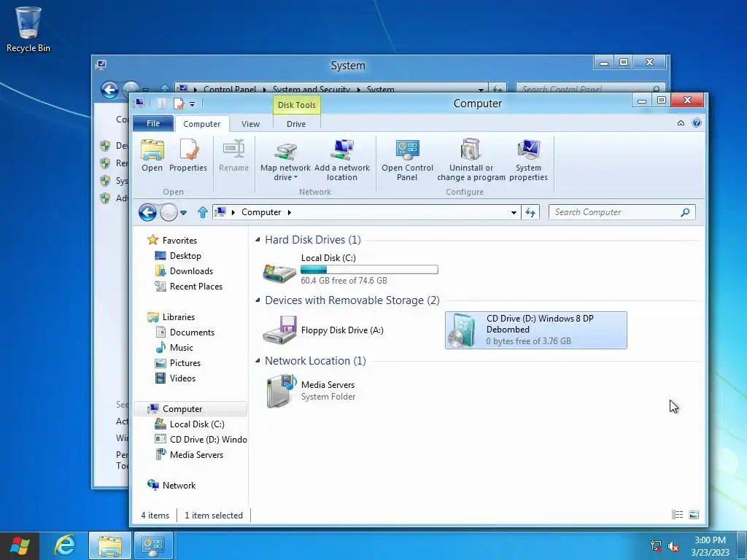Click quick access Properties toolbar icon

pos(179,104)
